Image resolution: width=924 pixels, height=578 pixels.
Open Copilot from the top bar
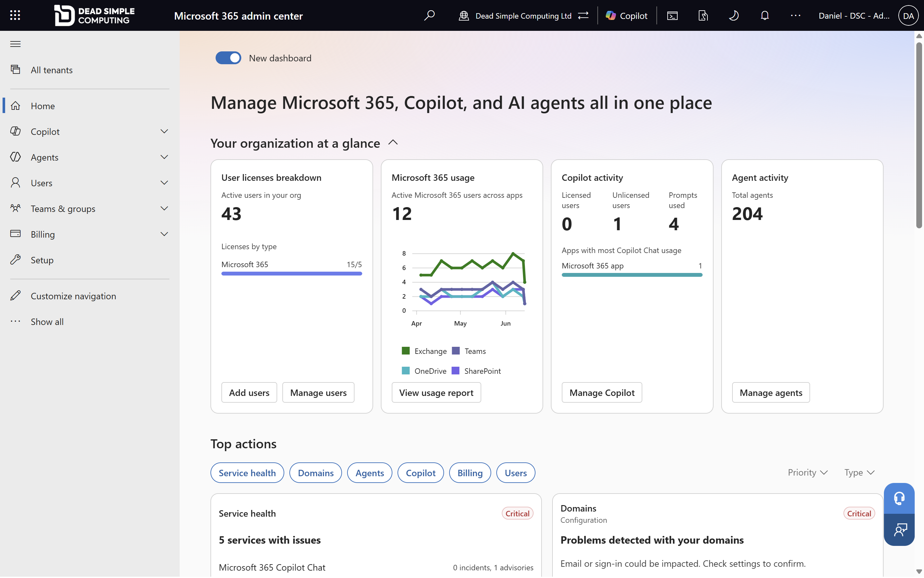626,16
